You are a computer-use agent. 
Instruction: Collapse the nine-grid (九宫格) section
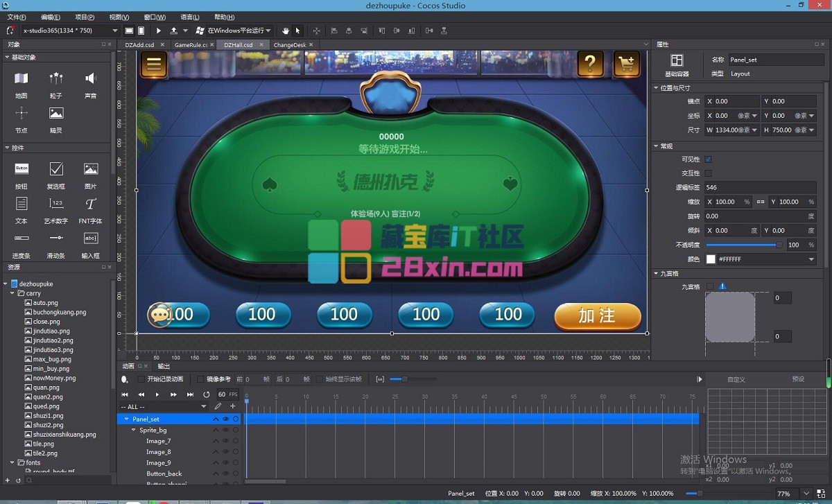coord(657,274)
